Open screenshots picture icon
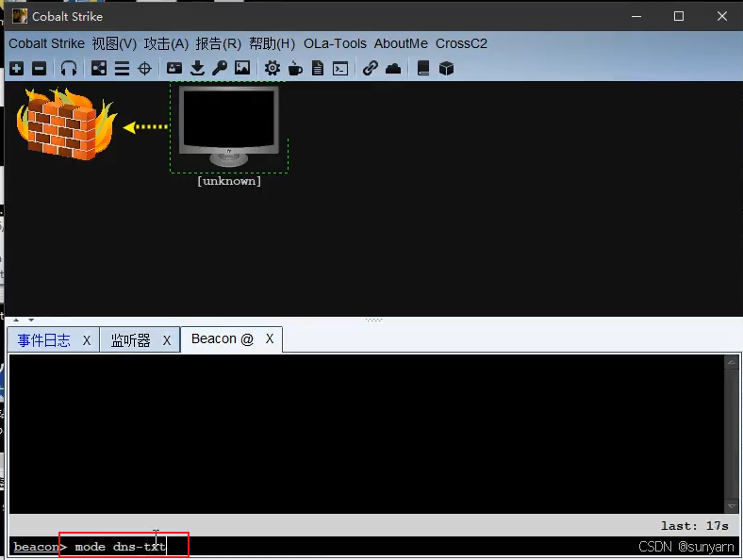The width and height of the screenshot is (743, 560). pos(242,68)
